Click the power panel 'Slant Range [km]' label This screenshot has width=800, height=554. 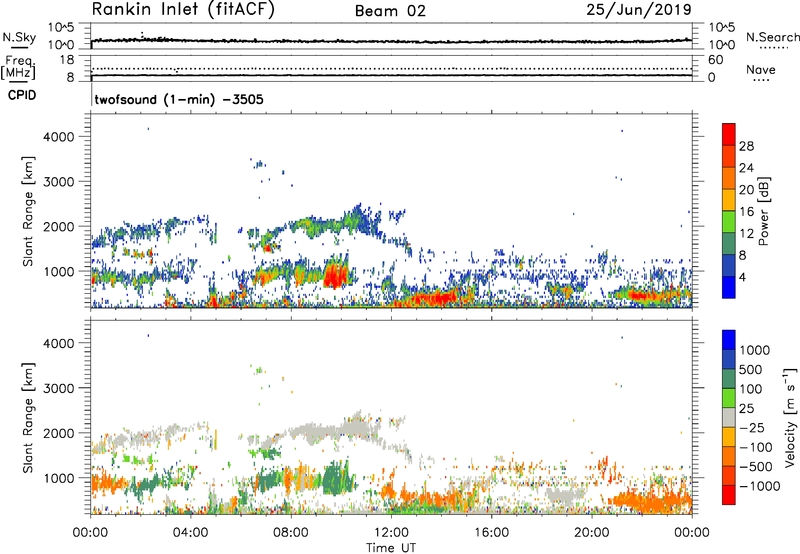28,211
